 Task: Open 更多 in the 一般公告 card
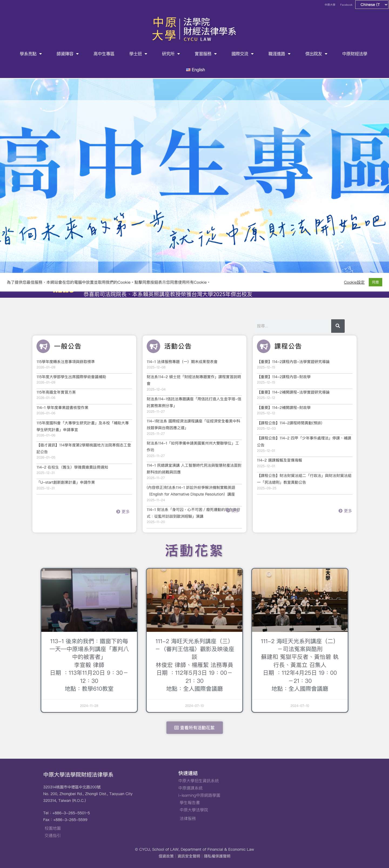click(x=123, y=511)
